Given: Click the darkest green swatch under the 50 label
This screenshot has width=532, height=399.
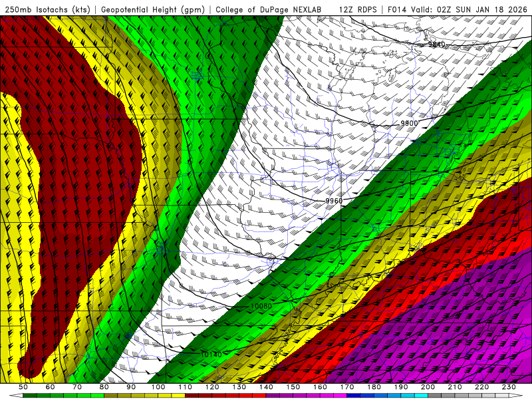Looking at the screenshot, I should coord(30,396).
